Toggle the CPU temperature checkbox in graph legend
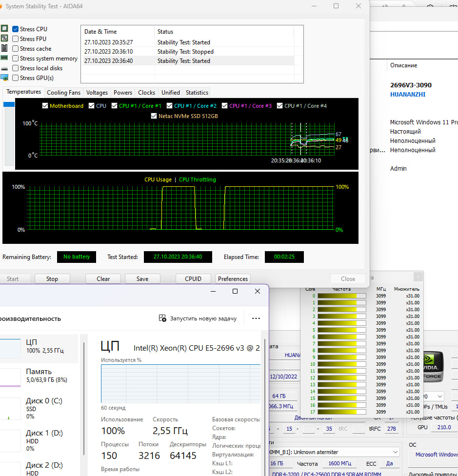This screenshot has width=458, height=476. [91, 106]
